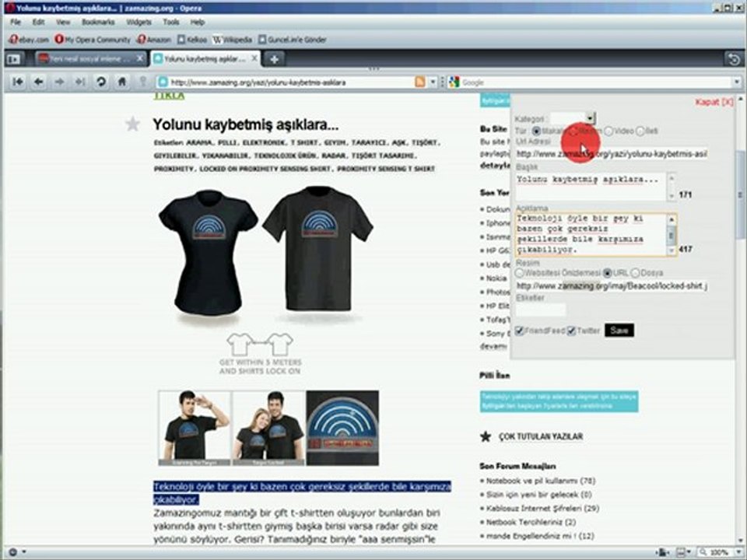Click the page favicon in address bar
This screenshot has width=747, height=560.
coord(163,82)
